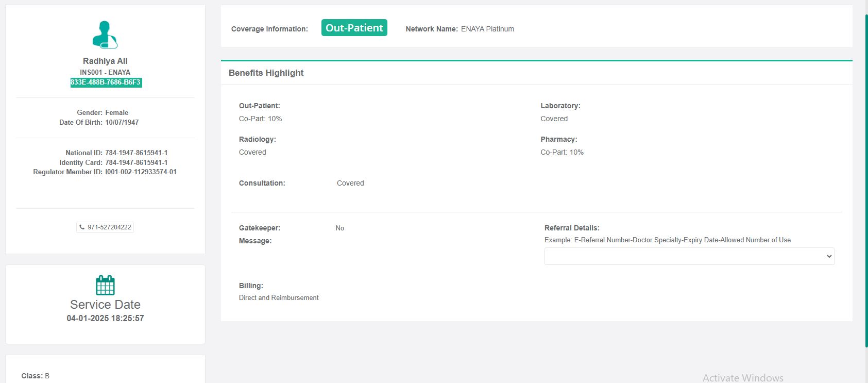Click the Regulator Member ID value
The width and height of the screenshot is (868, 383).
click(x=141, y=172)
